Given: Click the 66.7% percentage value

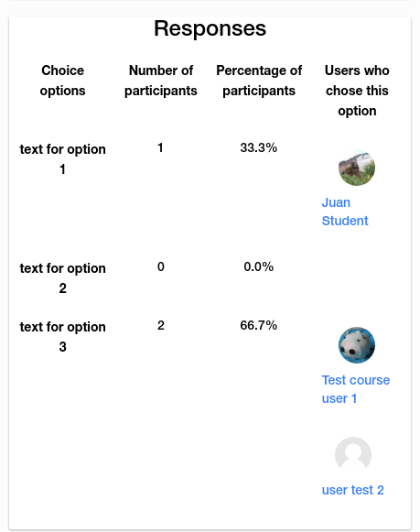Looking at the screenshot, I should click(259, 325).
